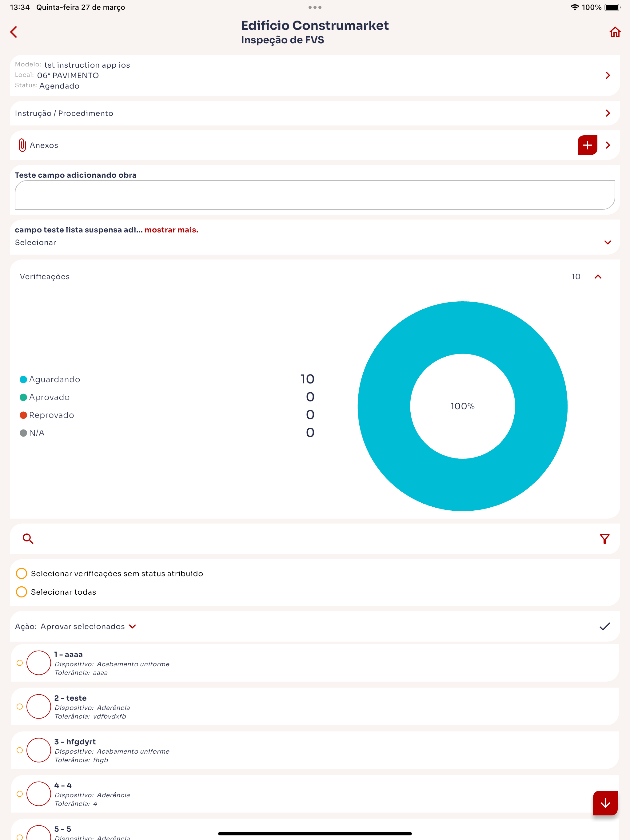Click Verificações count 10
The height and width of the screenshot is (840, 630).
click(x=576, y=276)
